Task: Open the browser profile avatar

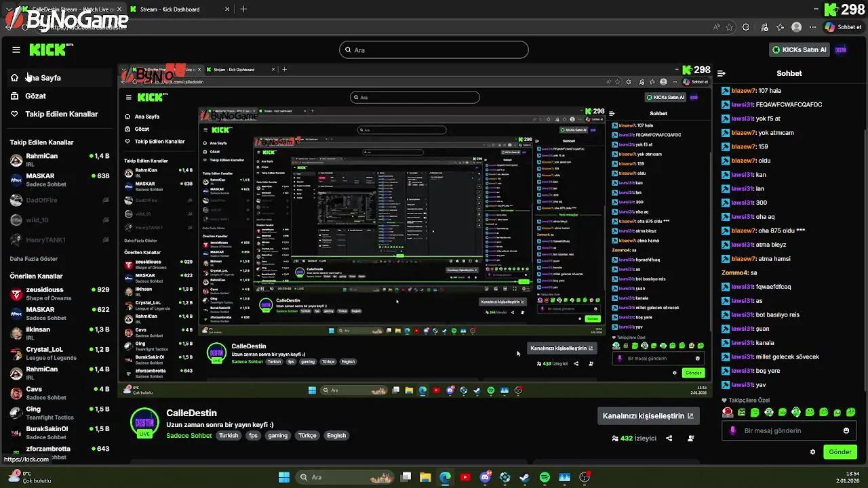Action: (x=797, y=27)
